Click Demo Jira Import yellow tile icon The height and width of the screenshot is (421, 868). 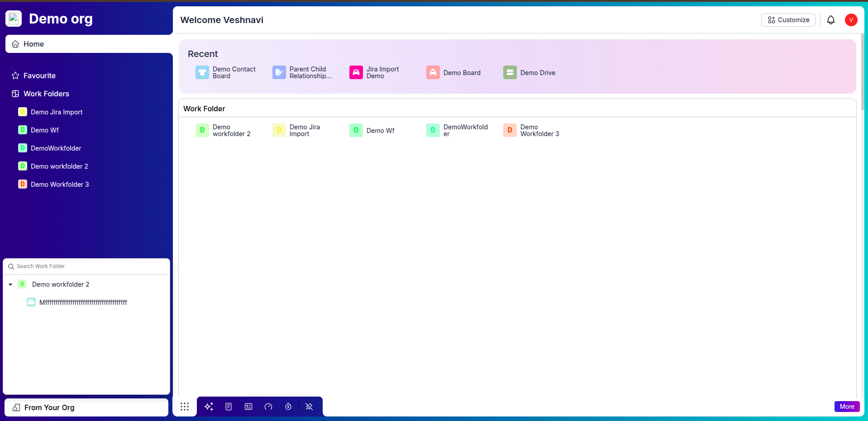(279, 130)
